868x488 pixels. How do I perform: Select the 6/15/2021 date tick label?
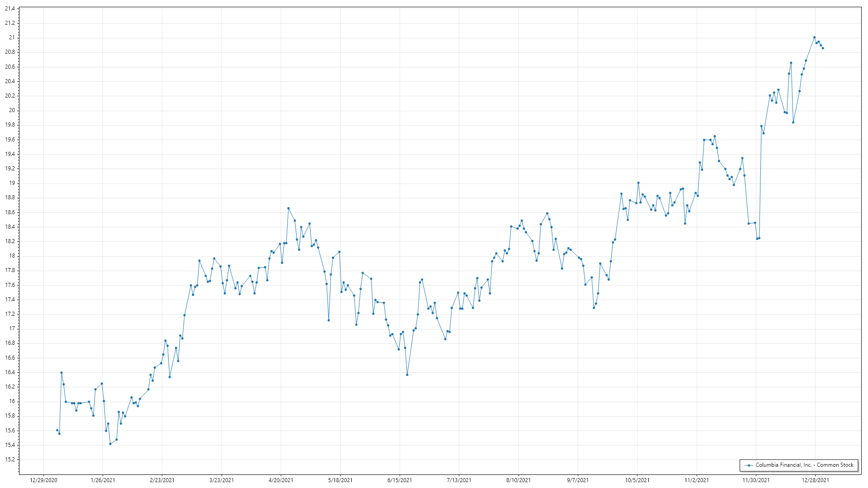pyautogui.click(x=400, y=480)
